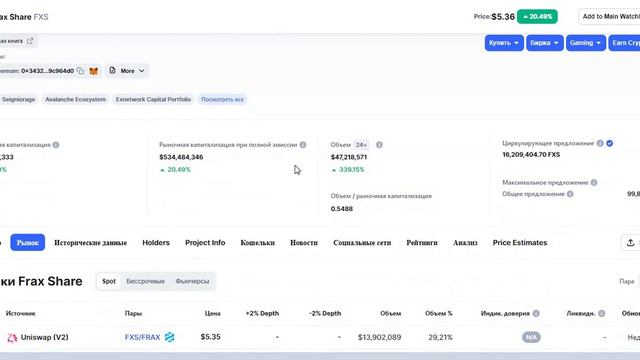Open the FXS/FRAX pair link
640x360 pixels.
pyautogui.click(x=142, y=338)
